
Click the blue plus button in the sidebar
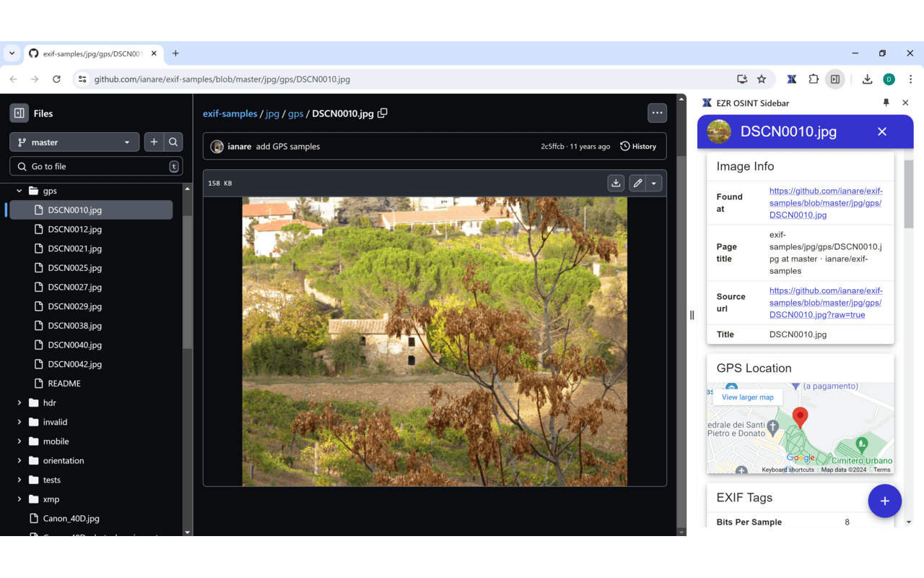point(884,501)
